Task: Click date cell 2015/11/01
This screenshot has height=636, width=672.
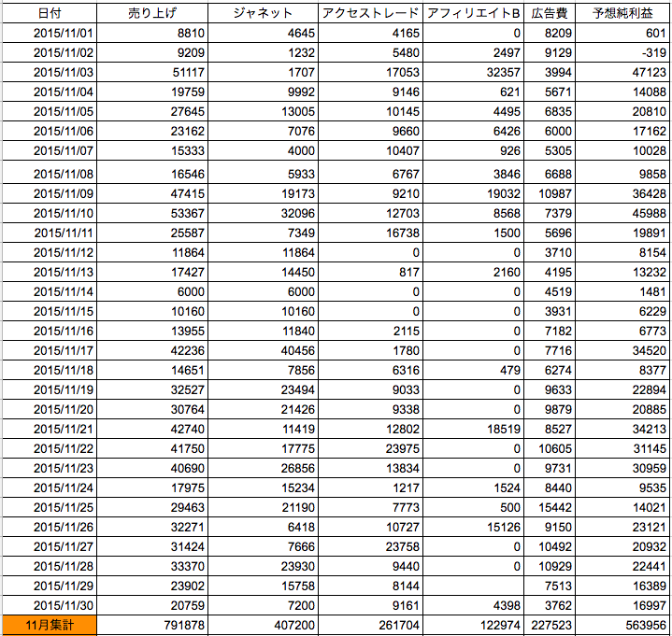Action: 50,33
